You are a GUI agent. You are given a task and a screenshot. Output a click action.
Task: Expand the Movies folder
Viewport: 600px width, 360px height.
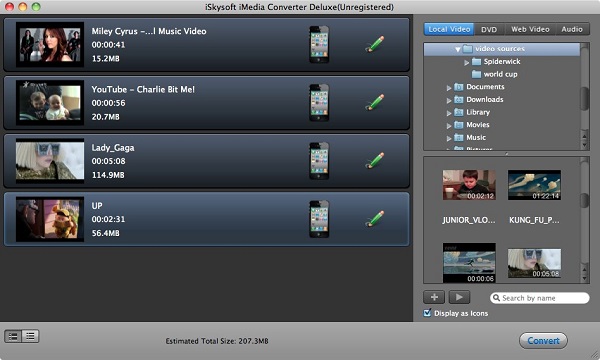(449, 125)
